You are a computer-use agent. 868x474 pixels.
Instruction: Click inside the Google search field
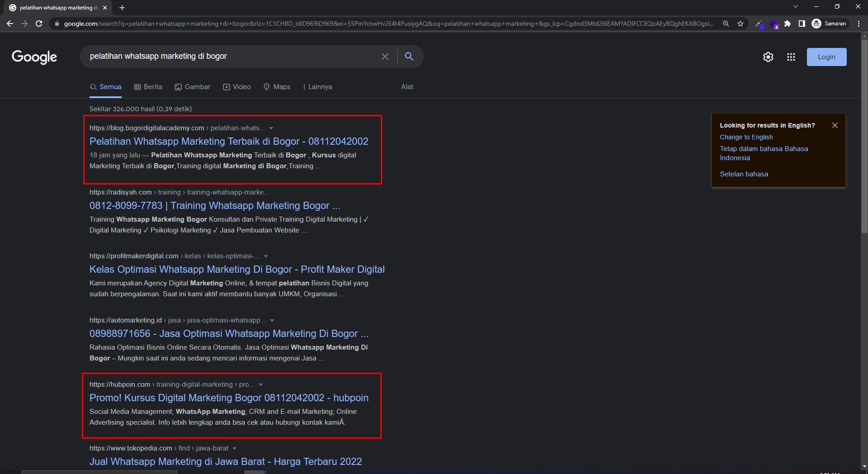[x=231, y=57]
